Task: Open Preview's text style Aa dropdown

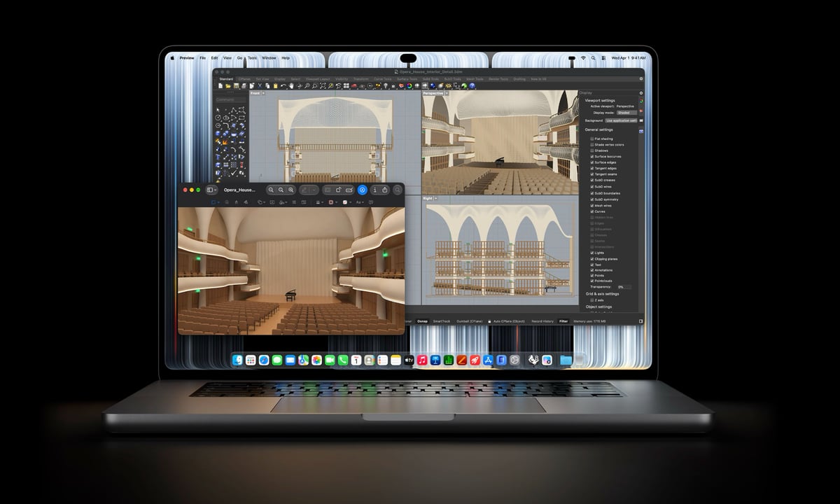Action: click(x=360, y=202)
